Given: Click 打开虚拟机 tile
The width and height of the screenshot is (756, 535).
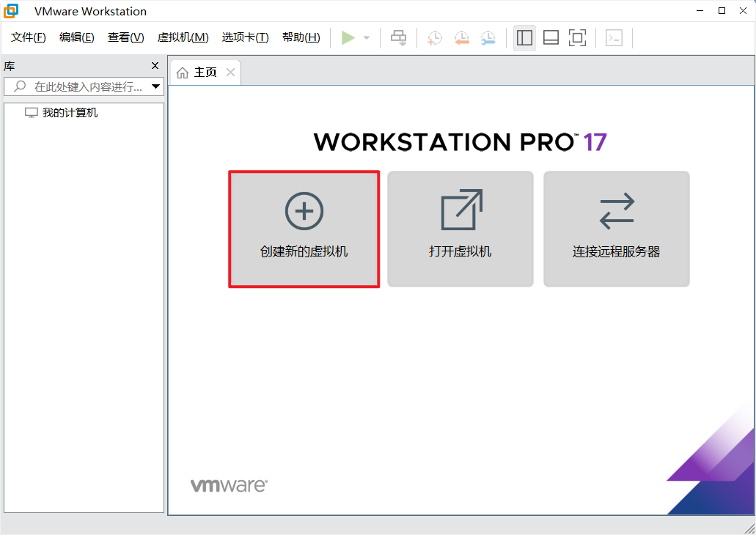Looking at the screenshot, I should click(x=460, y=229).
